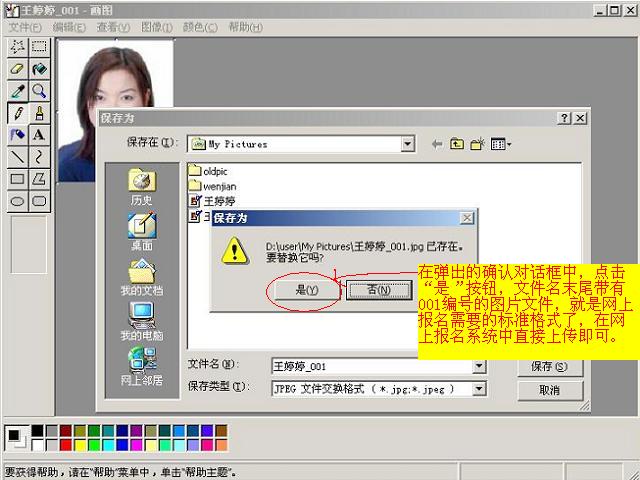640x480 pixels.
Task: Pick the color picker eyedropper tool
Action: 18,91
